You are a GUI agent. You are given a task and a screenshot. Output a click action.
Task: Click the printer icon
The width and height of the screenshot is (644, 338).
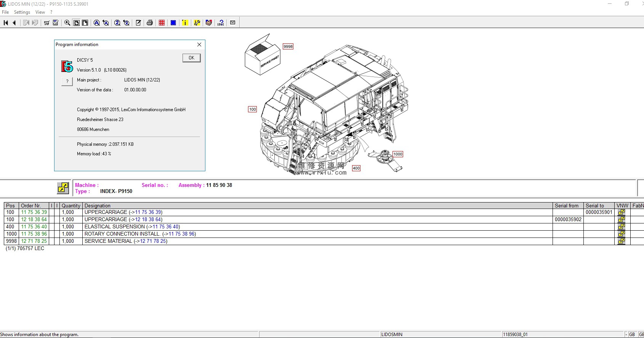click(x=150, y=23)
